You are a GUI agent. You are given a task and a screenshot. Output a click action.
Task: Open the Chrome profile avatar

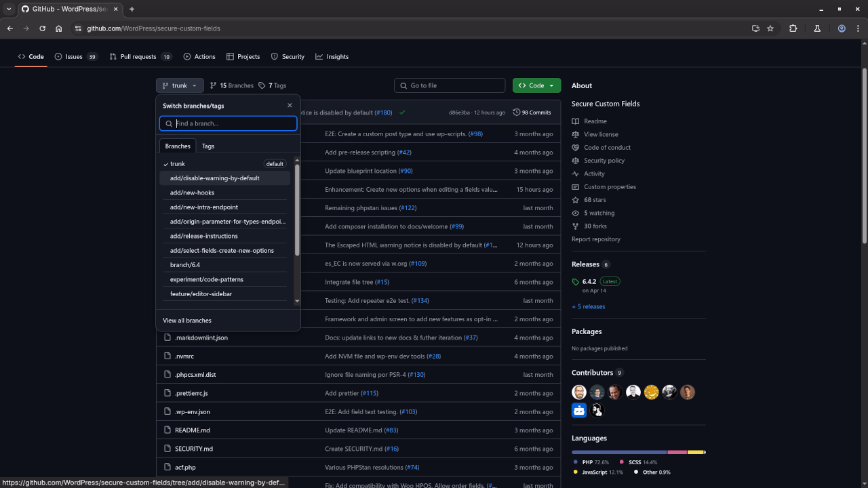[x=842, y=28]
